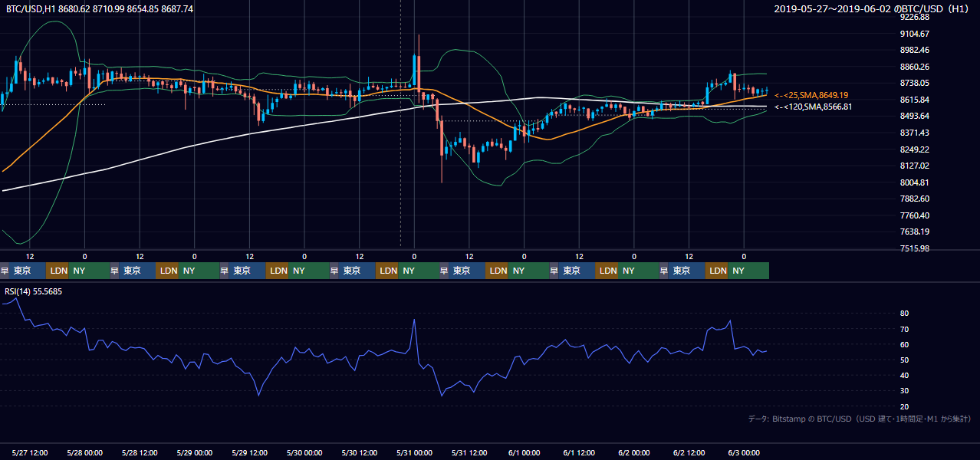
Task: Click price axis value 8615.84
Action: pos(915,100)
